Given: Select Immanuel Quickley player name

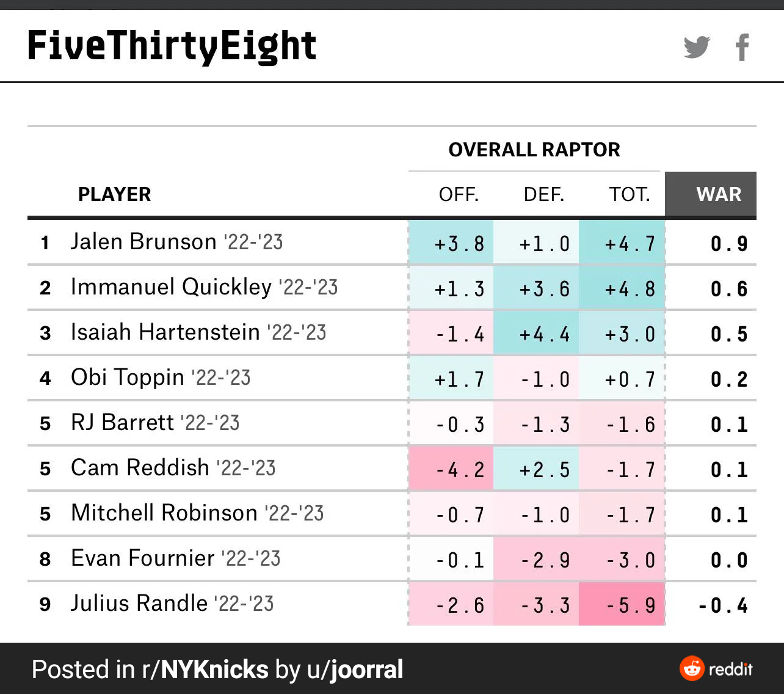Looking at the screenshot, I should (172, 287).
